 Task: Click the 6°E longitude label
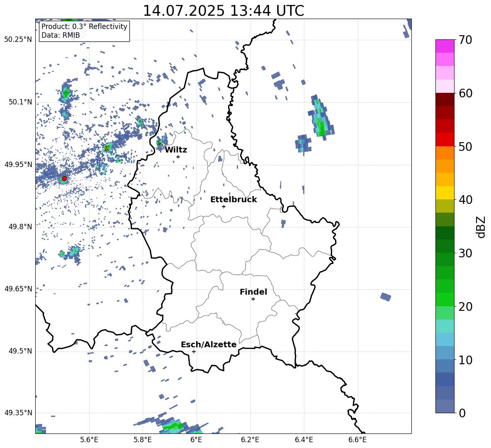point(196,440)
